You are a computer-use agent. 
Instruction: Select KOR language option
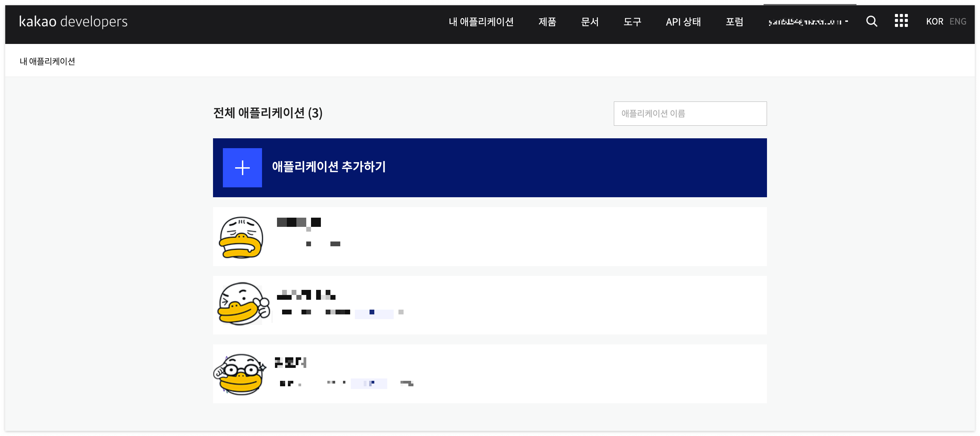click(934, 21)
